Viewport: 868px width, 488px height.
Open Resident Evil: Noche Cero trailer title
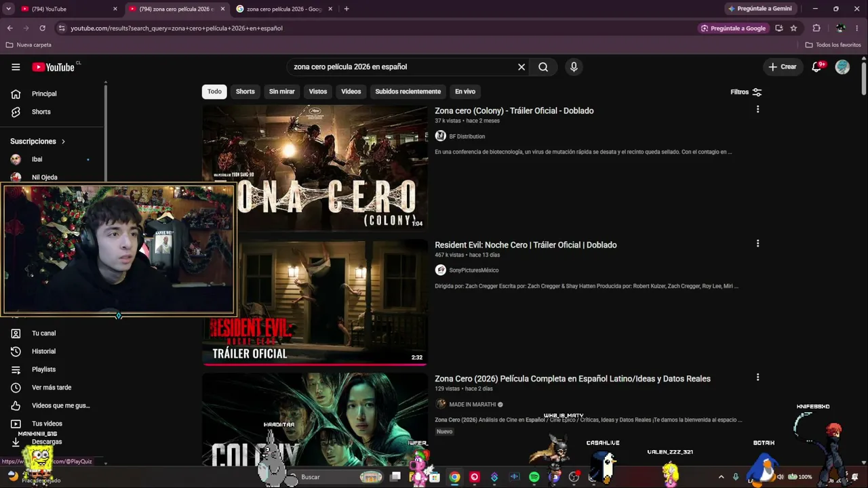[526, 245]
